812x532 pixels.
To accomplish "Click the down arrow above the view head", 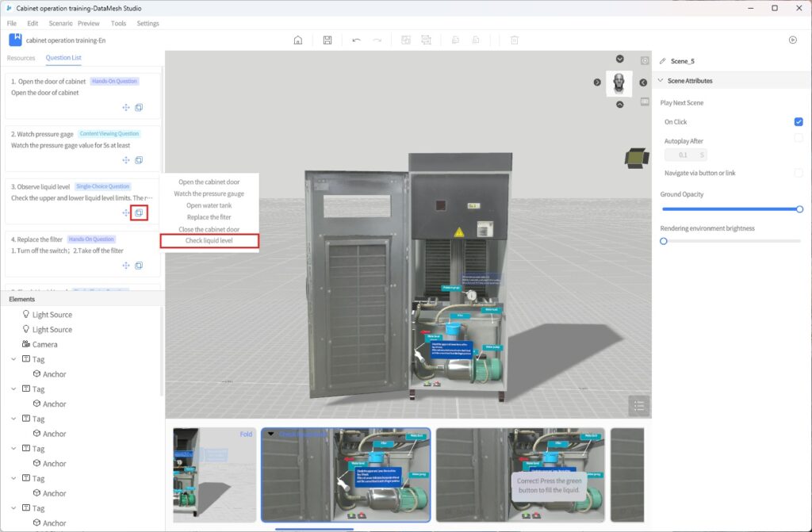I will pyautogui.click(x=619, y=59).
